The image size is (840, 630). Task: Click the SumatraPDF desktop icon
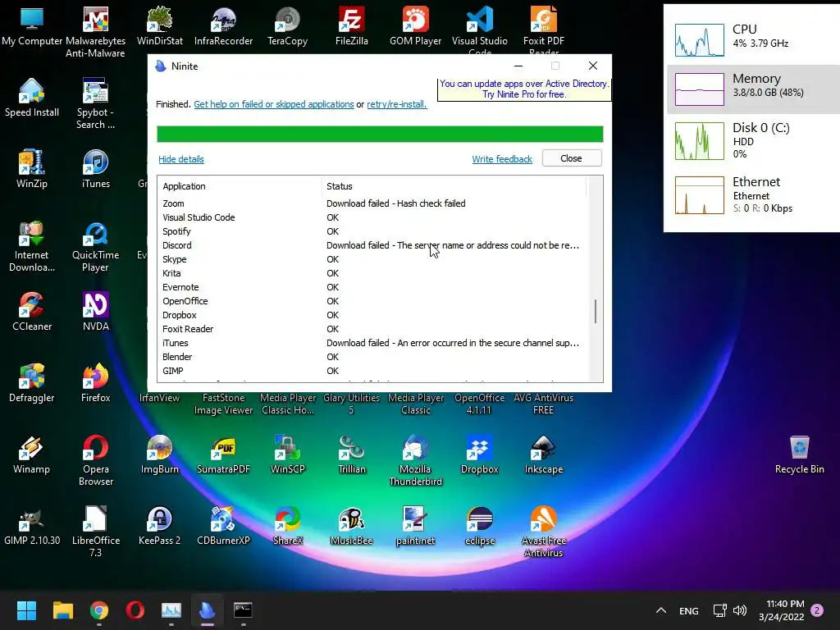[223, 454]
